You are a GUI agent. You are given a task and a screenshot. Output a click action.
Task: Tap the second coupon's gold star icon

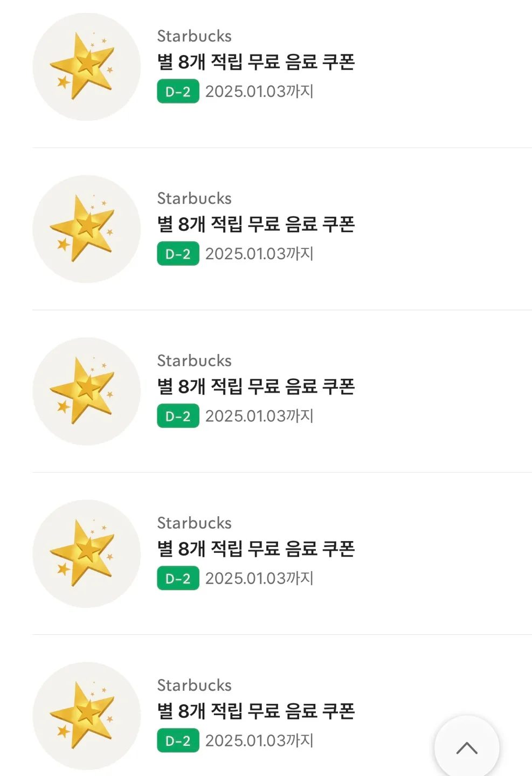[x=86, y=229]
